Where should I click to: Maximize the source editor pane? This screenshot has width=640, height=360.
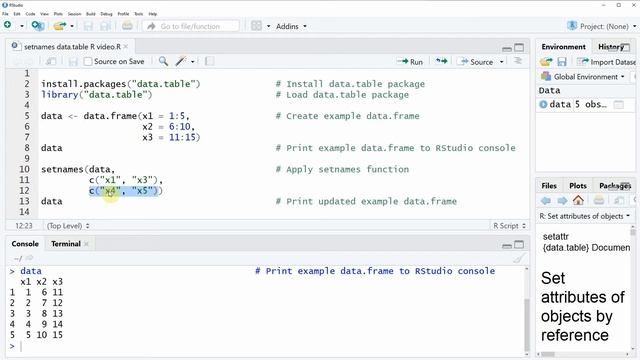pyautogui.click(x=519, y=48)
